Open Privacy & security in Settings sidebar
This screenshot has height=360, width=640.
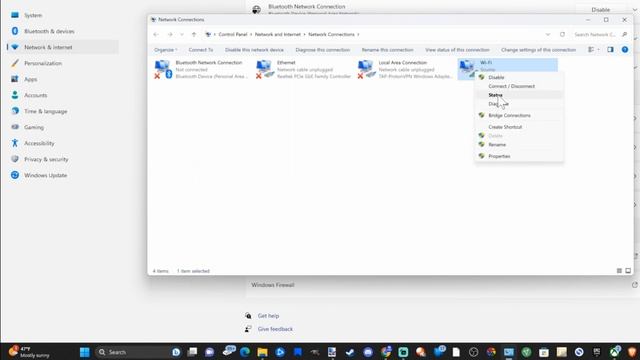click(63, 159)
